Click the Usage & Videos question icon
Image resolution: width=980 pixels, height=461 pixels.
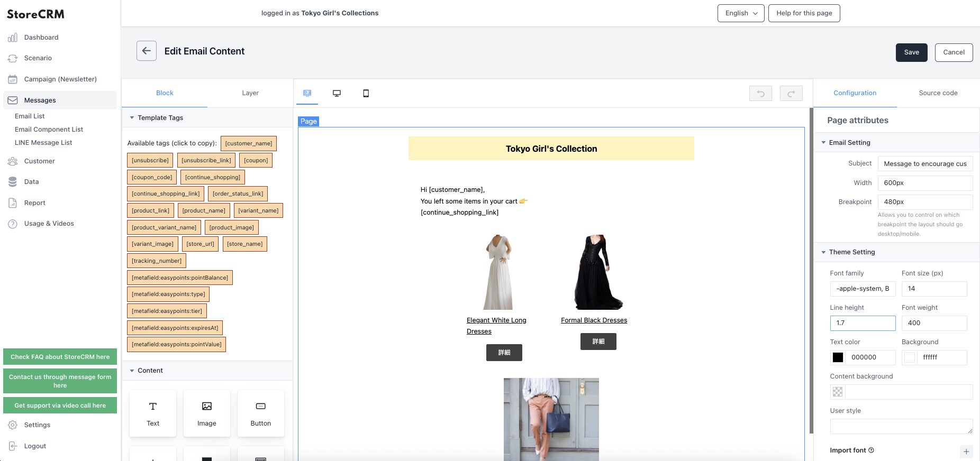pyautogui.click(x=13, y=224)
